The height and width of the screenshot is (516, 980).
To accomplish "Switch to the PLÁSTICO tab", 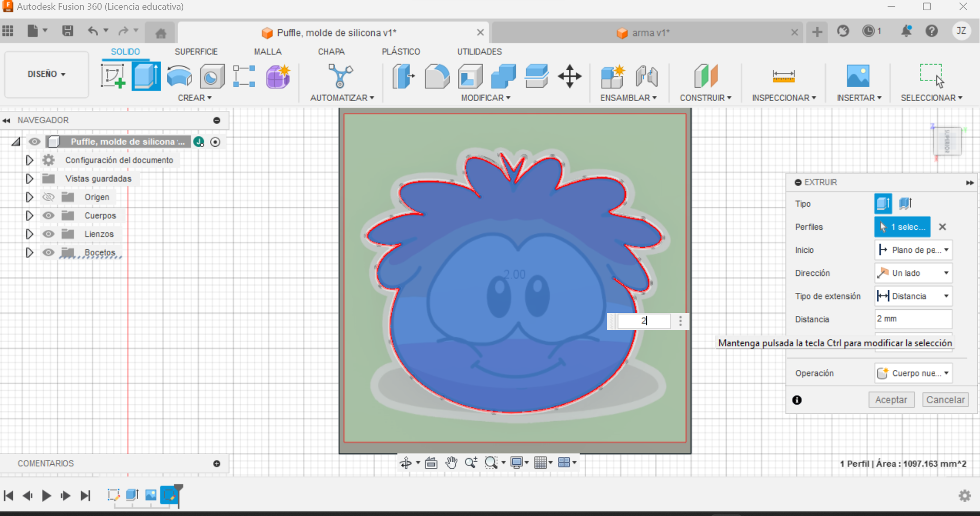I will [401, 52].
